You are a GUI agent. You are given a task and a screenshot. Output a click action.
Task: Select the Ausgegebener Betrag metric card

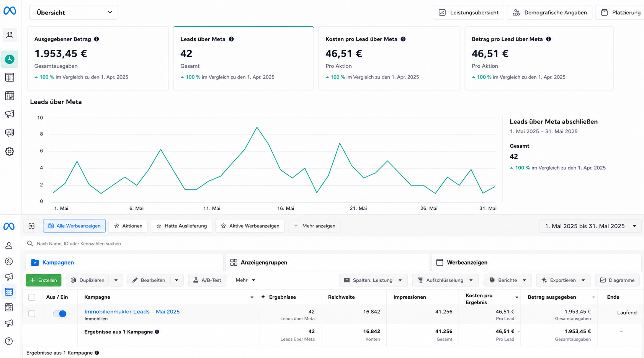(x=98, y=58)
